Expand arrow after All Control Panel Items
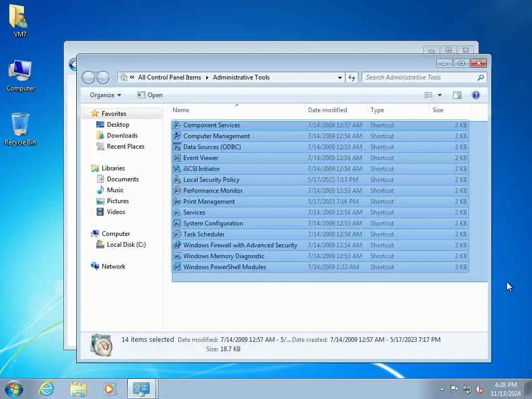532x399 pixels. tap(207, 78)
